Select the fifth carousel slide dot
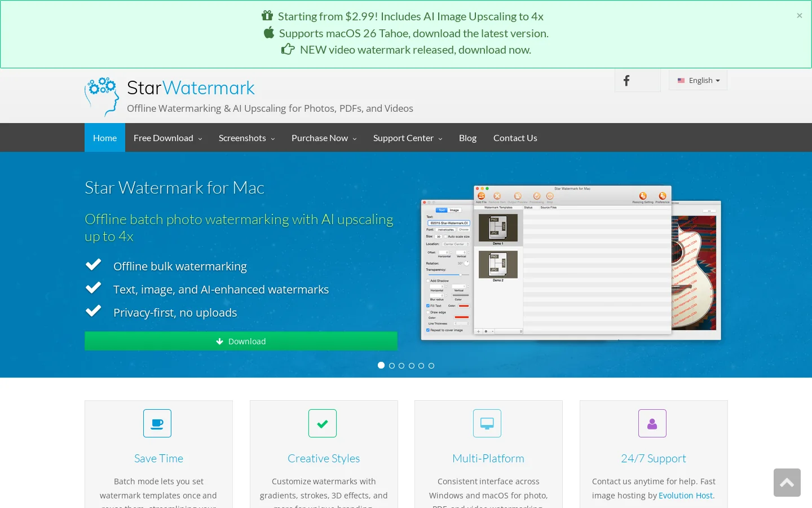The image size is (812, 508). [421, 366]
